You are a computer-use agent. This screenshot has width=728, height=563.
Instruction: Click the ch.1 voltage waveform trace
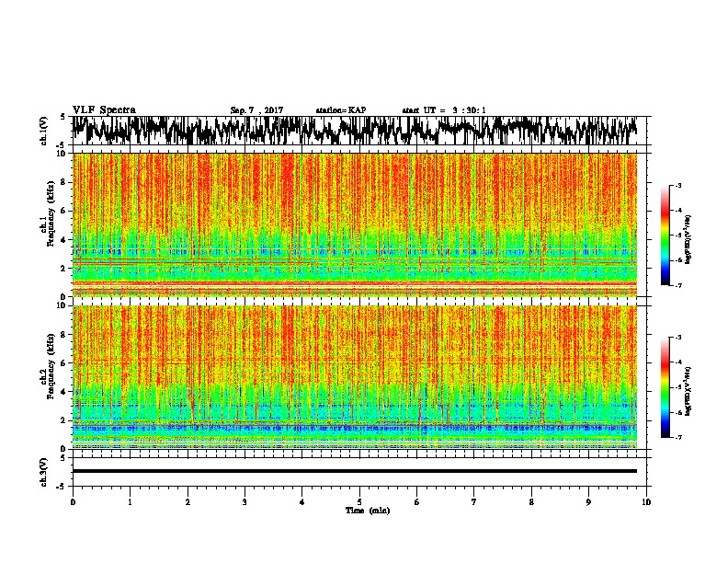(354, 131)
